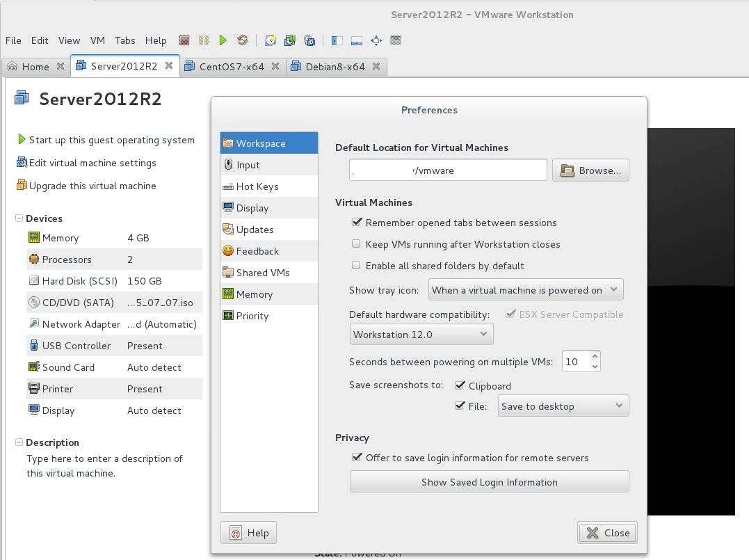749x560 pixels.
Task: Increase seconds between powering on VMs
Action: coord(595,356)
